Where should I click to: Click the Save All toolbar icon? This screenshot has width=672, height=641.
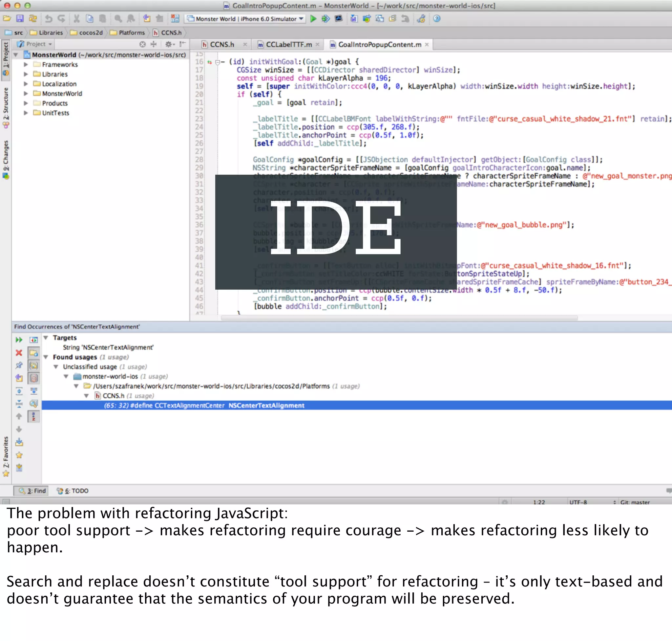point(20,19)
